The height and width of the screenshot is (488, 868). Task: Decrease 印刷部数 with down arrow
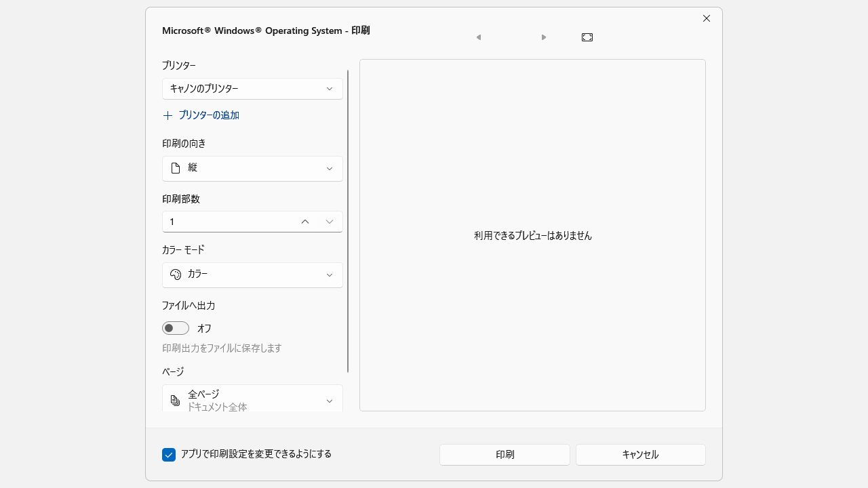click(330, 222)
